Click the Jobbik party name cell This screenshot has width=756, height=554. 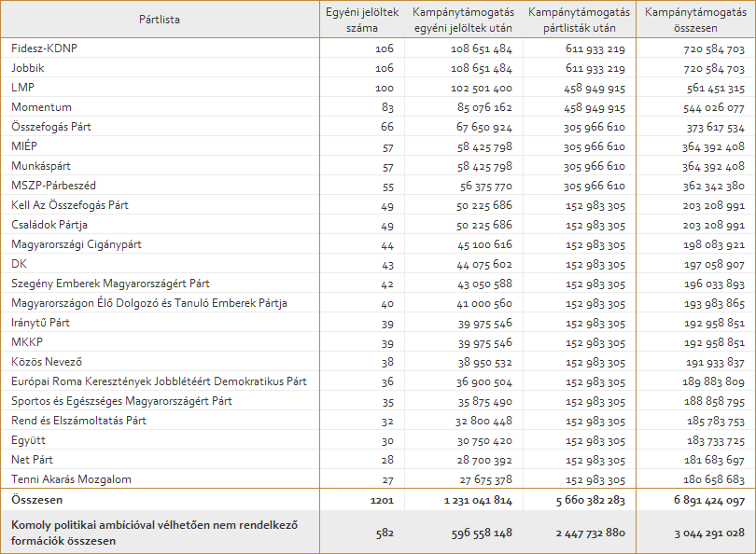click(29, 68)
